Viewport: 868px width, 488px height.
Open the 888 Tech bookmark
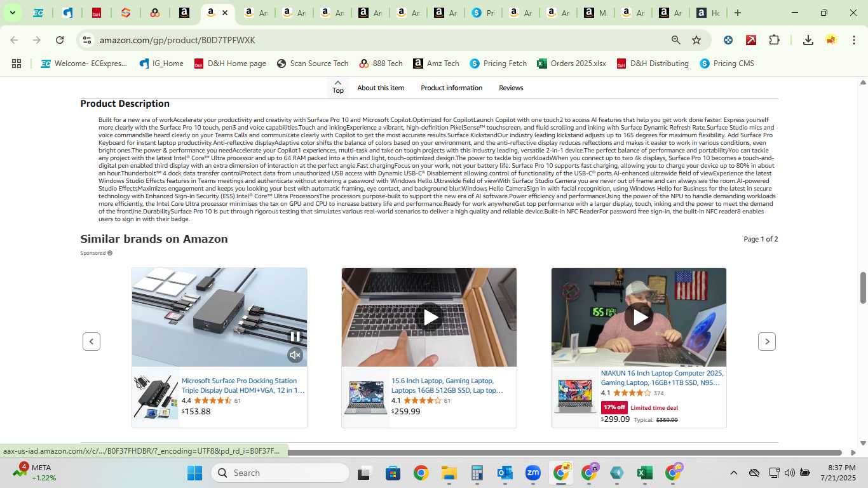381,64
